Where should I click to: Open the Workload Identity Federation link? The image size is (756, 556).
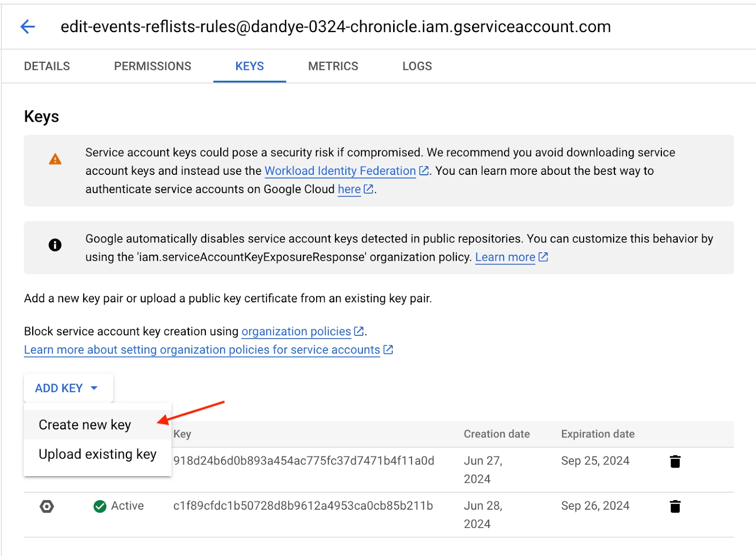click(340, 171)
